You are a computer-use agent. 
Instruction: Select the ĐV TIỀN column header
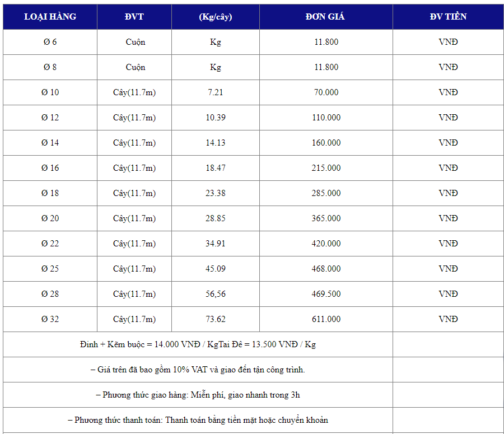coord(448,17)
